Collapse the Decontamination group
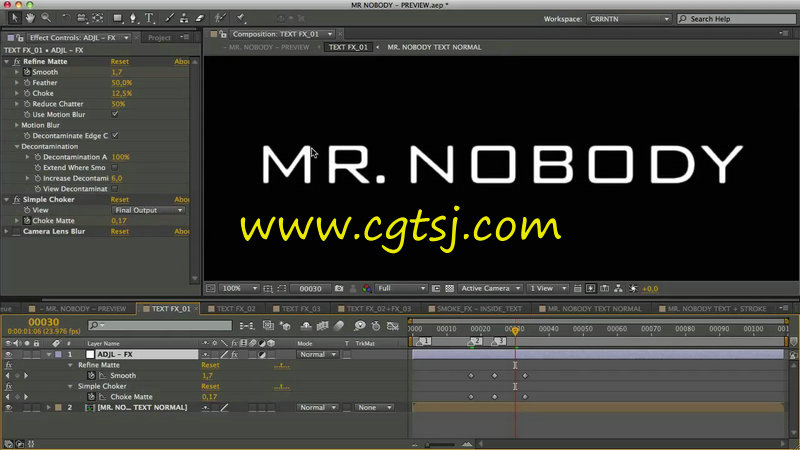 [x=17, y=146]
